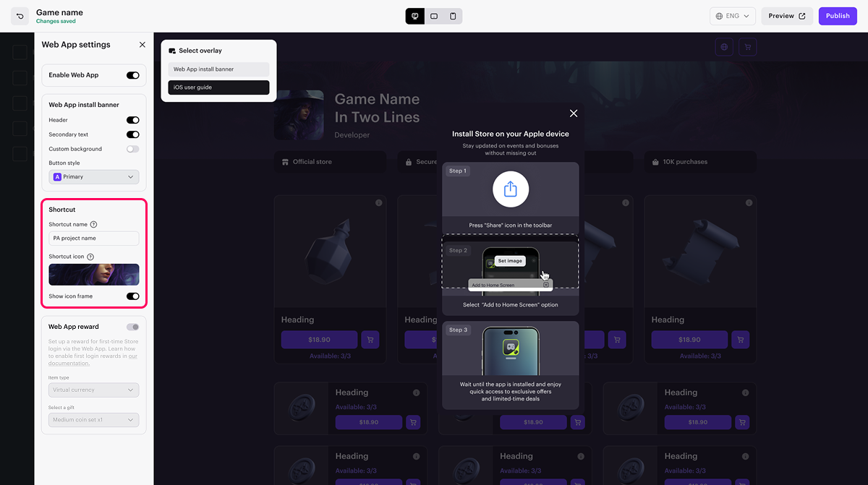Switch to tablet device preview icon
This screenshot has height=485, width=868.
coord(434,16)
